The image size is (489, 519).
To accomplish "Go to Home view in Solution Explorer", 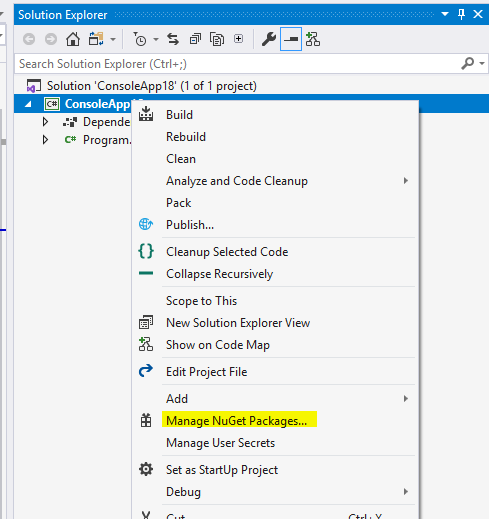I will [x=73, y=39].
